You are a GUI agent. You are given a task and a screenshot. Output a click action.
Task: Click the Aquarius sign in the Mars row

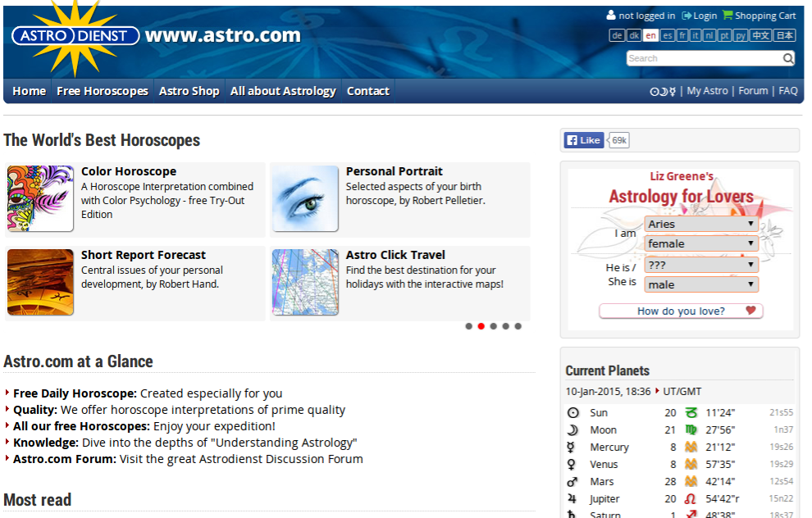(691, 482)
